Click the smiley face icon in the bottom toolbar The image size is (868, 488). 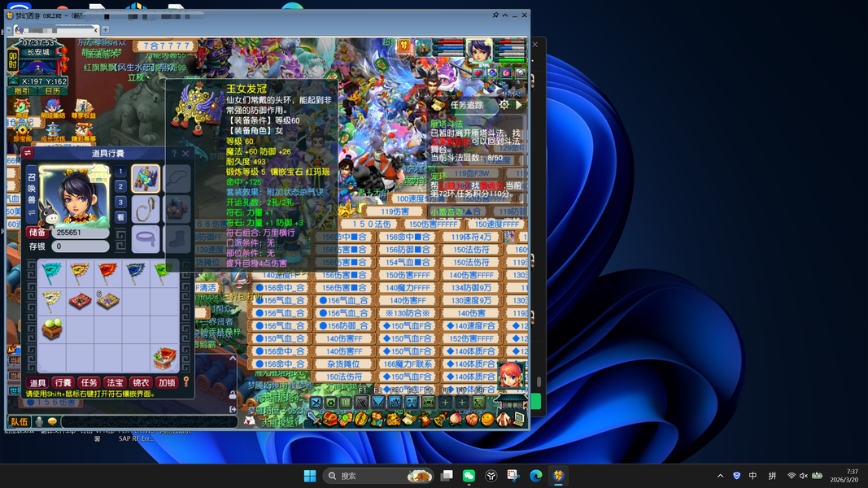click(x=487, y=420)
